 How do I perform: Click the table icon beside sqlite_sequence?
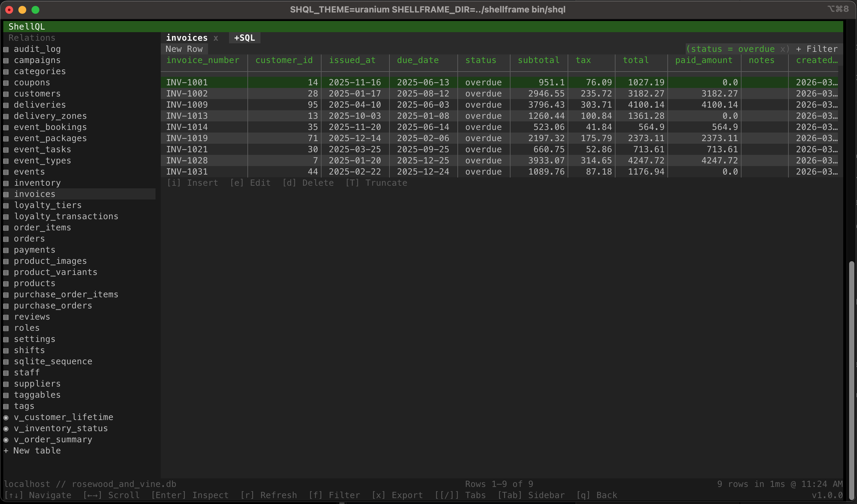coord(6,362)
